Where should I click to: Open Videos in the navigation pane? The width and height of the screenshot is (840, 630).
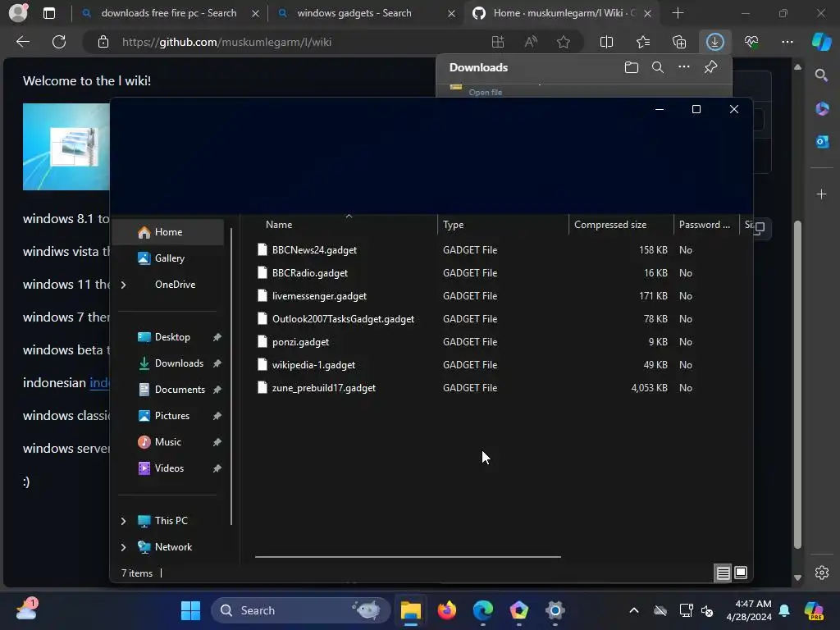pos(169,468)
